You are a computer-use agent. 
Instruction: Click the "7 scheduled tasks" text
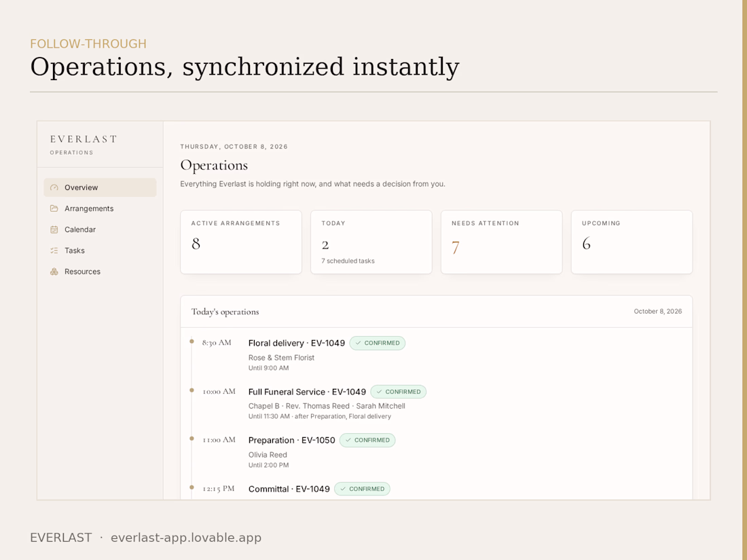tap(348, 261)
